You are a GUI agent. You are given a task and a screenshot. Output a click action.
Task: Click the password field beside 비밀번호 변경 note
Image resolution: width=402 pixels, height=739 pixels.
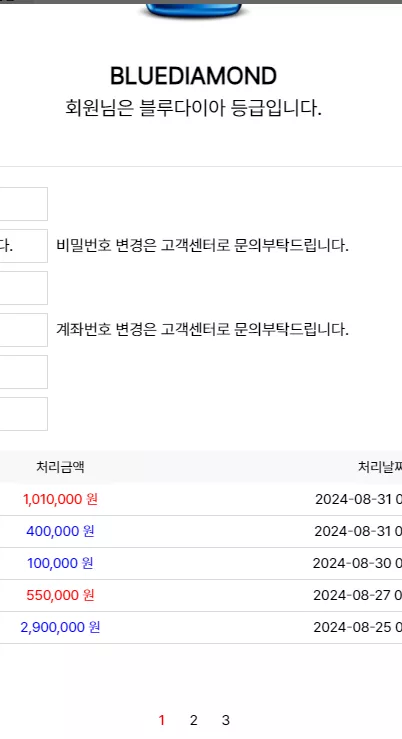[x=24, y=246]
